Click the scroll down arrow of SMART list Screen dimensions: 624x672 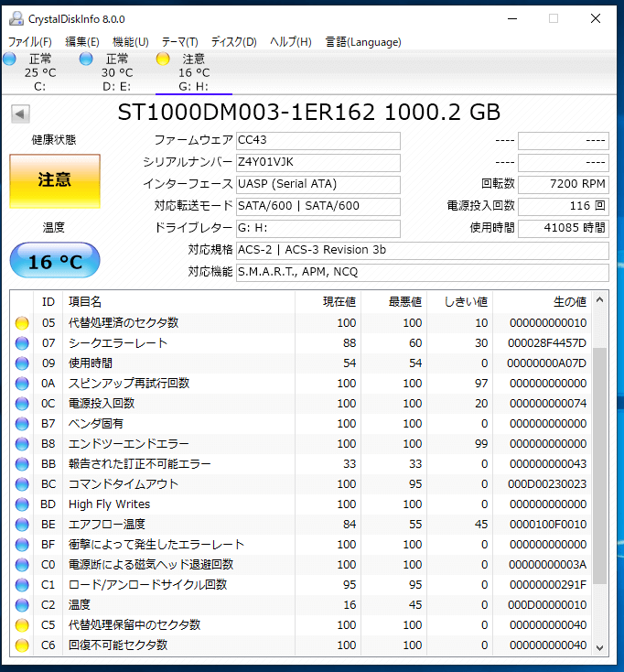(599, 647)
